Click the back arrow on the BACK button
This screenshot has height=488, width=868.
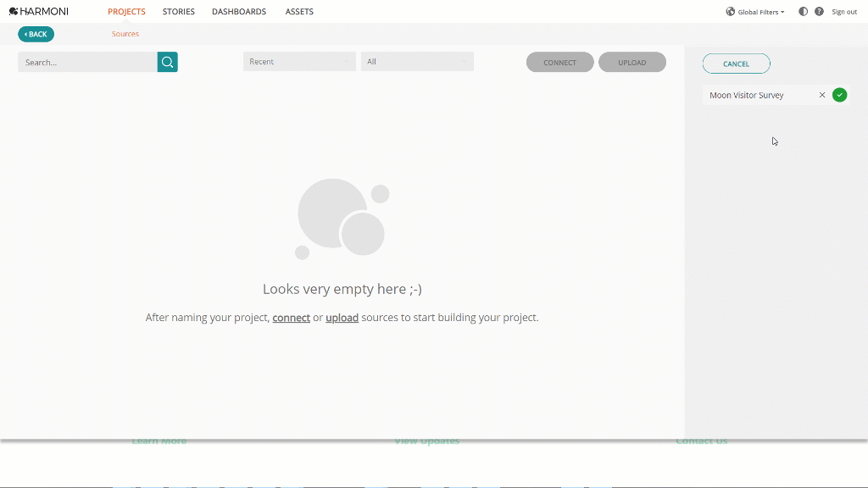point(25,34)
